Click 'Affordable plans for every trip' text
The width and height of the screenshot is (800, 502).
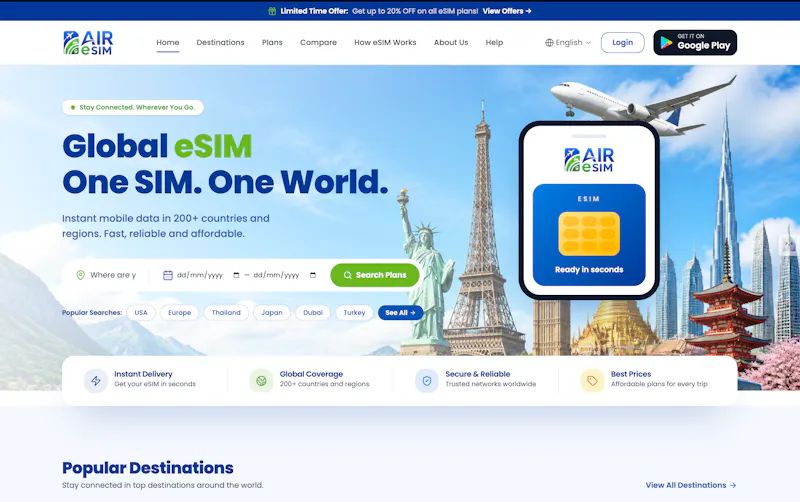pyautogui.click(x=659, y=384)
